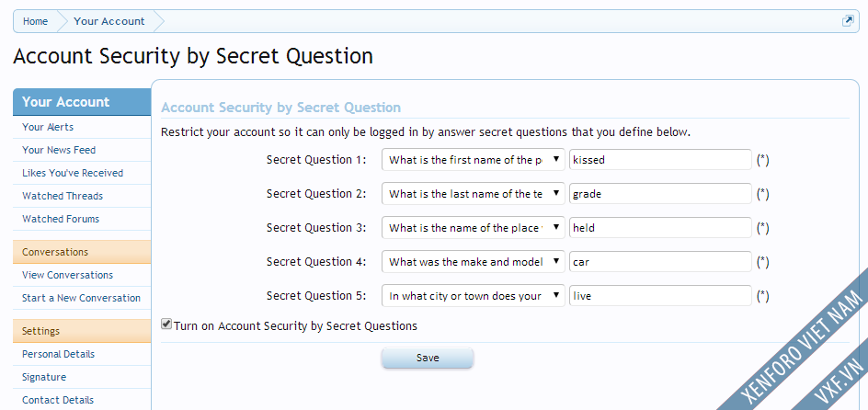This screenshot has height=410, width=868.
Task: Click the open-in-new-window icon at breadcrumb right
Action: click(848, 21)
